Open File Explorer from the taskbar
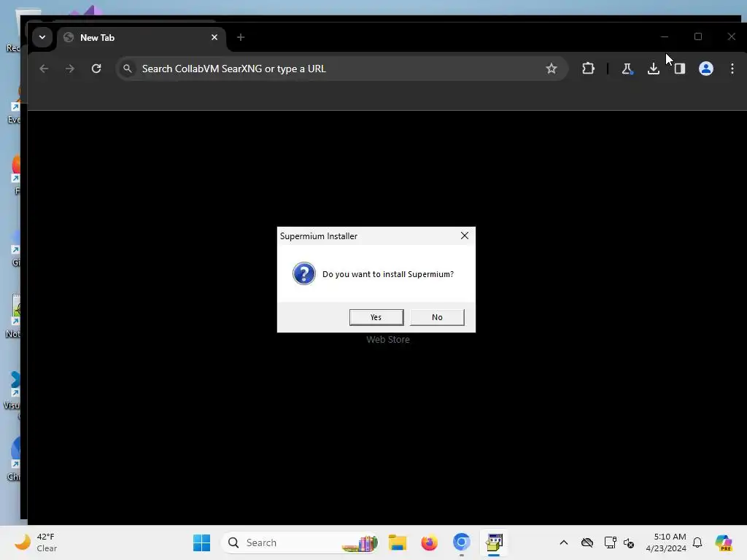 click(x=398, y=542)
